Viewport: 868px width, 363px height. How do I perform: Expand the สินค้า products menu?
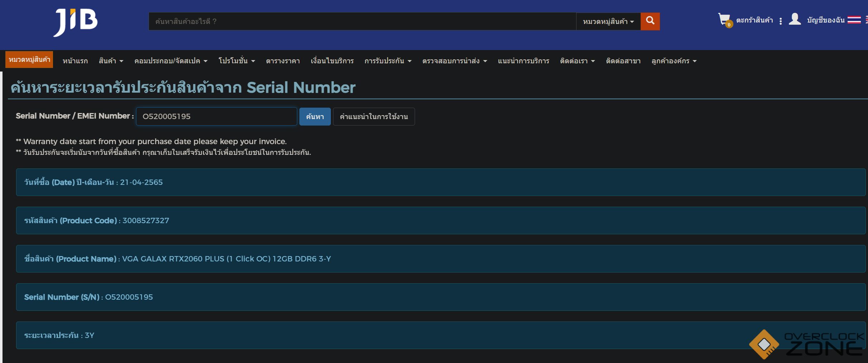[111, 61]
